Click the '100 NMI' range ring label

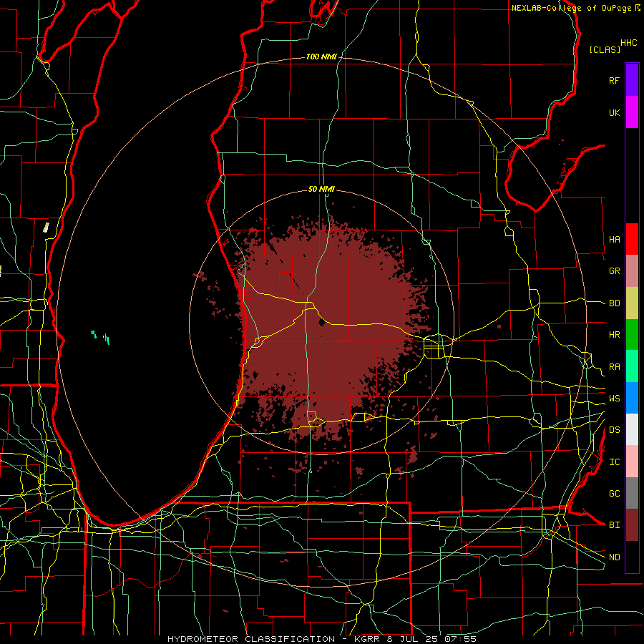[x=321, y=57]
